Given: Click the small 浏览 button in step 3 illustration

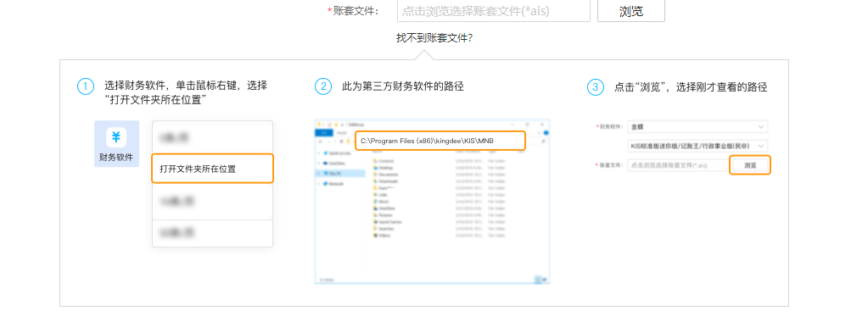Looking at the screenshot, I should 750,165.
